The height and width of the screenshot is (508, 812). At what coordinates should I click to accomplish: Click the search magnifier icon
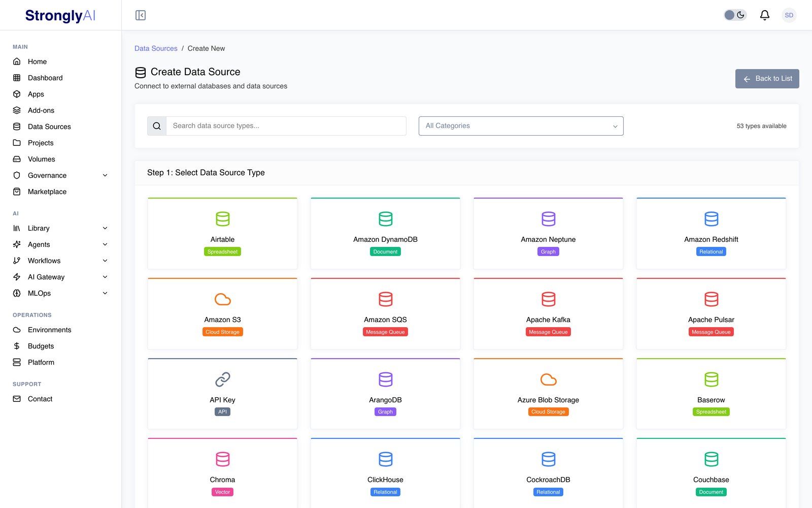point(157,126)
